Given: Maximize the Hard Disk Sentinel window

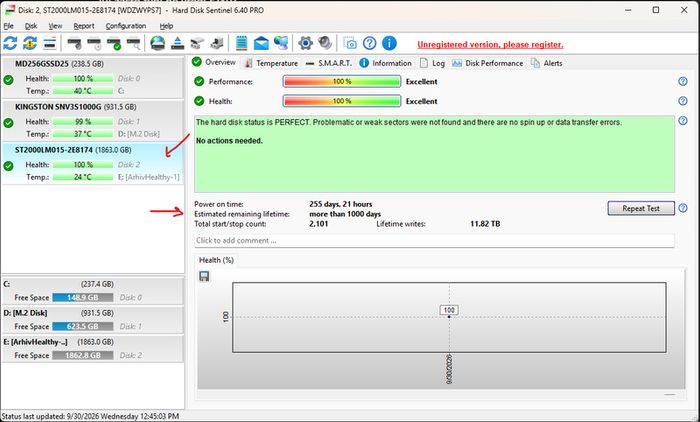Looking at the screenshot, I should [656, 10].
